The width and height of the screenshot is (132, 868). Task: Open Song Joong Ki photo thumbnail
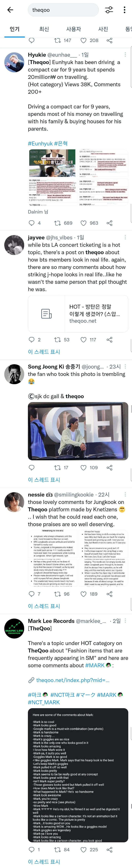point(78,431)
